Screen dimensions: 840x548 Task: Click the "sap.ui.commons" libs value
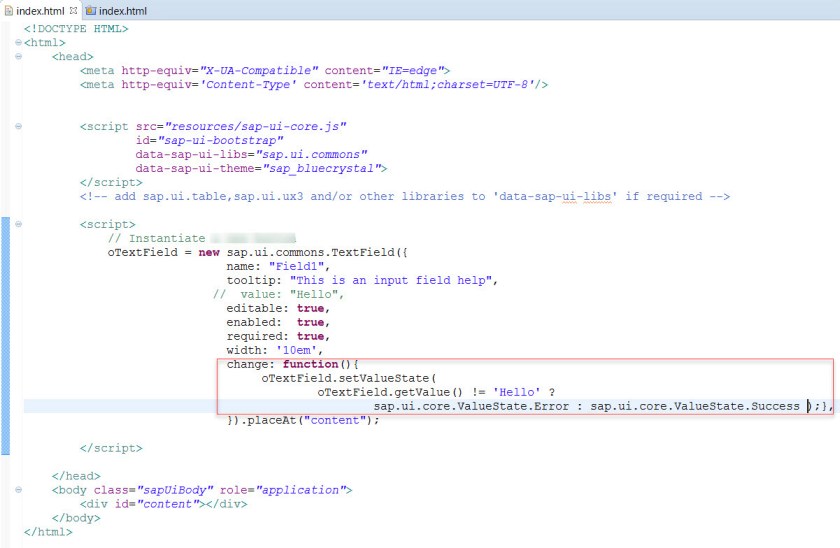[x=311, y=154]
